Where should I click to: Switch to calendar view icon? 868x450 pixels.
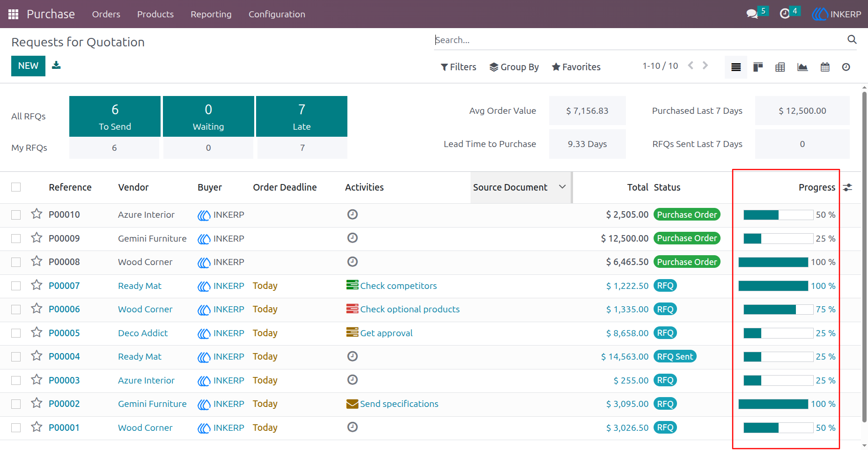coord(825,67)
